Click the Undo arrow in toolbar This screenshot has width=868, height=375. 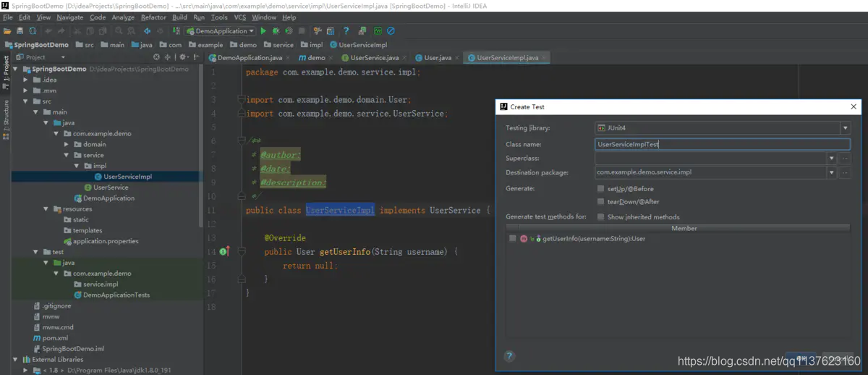tap(48, 31)
